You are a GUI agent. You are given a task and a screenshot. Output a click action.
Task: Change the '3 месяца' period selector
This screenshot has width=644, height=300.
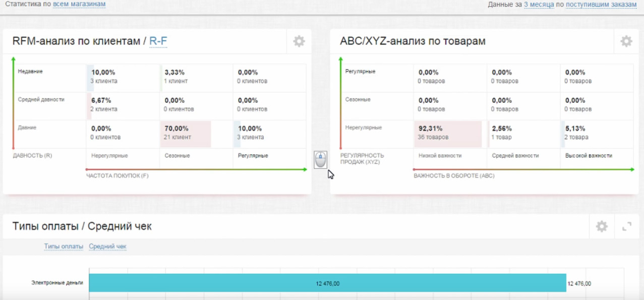(539, 4)
